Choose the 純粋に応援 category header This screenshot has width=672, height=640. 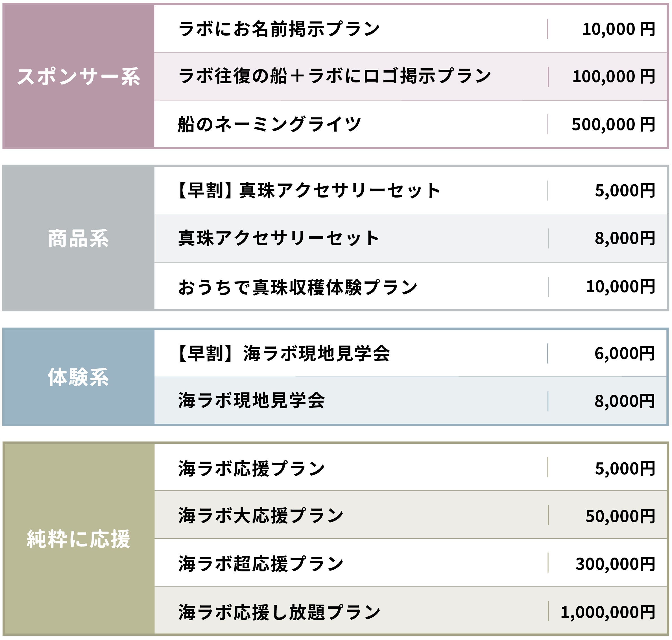78,539
